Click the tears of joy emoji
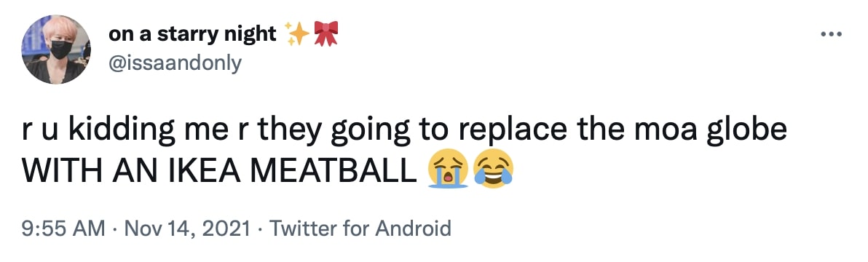 tap(494, 171)
